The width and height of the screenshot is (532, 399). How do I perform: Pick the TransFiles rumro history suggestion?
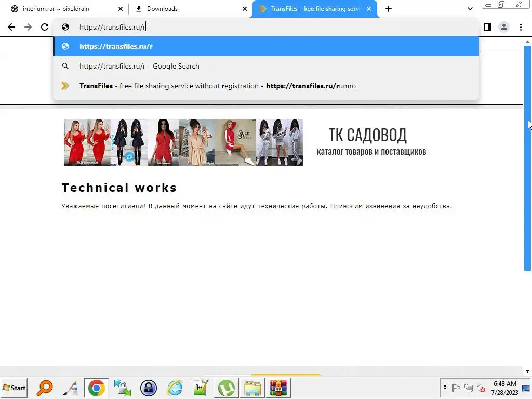point(267,86)
